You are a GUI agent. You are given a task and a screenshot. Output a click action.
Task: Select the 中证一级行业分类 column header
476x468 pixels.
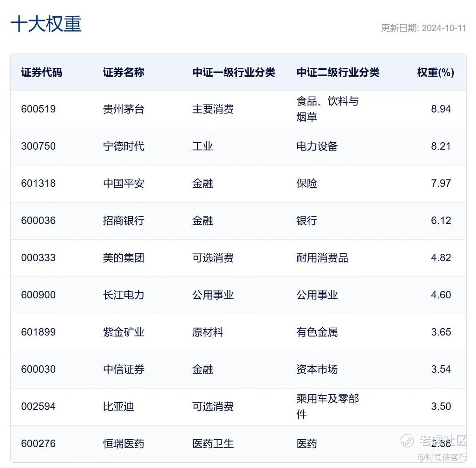(234, 73)
